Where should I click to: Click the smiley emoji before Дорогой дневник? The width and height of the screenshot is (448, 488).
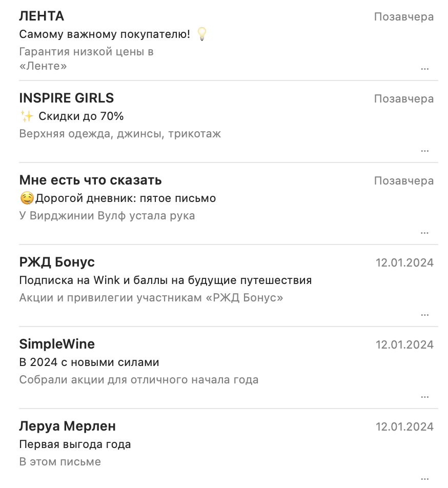coord(27,198)
